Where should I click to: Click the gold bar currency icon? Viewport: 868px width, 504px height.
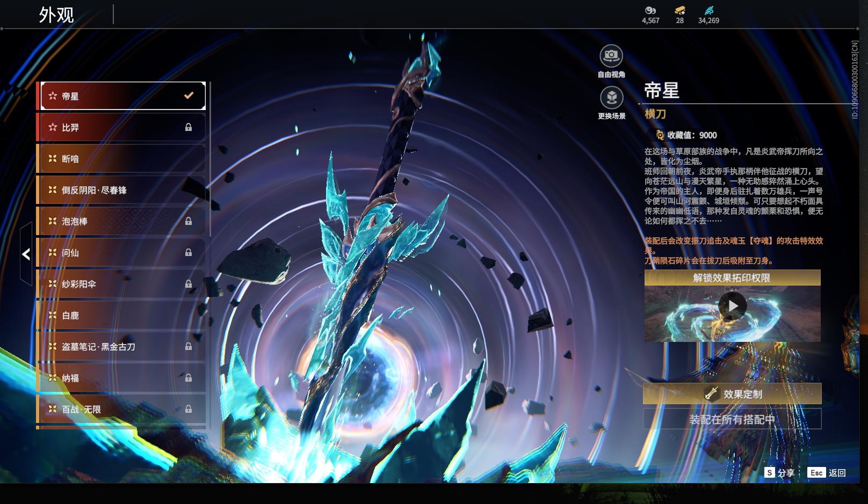(680, 10)
